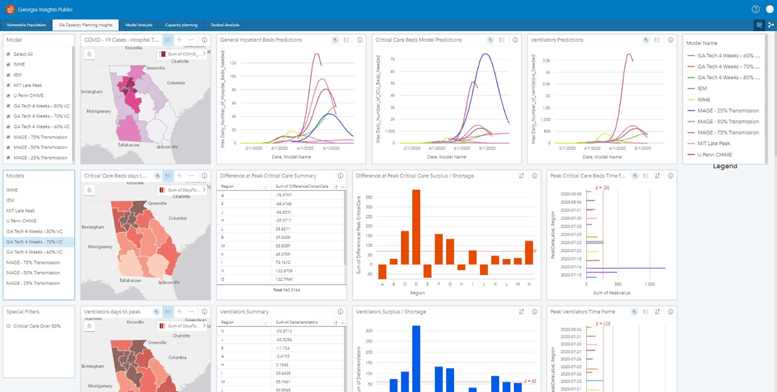Enable Critical Care Over 80% filter
Image resolution: width=777 pixels, height=392 pixels.
pos(8,326)
